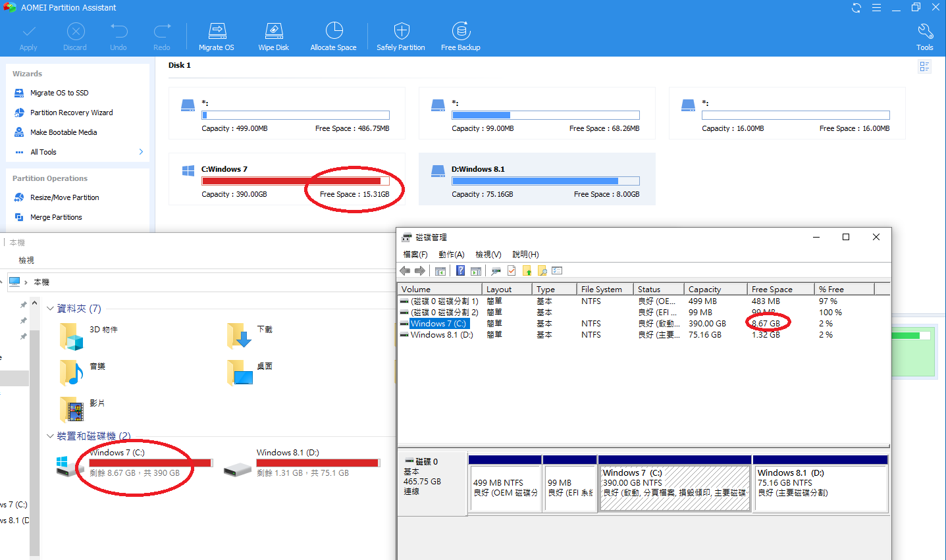946x560 pixels.
Task: Open 音樂 music folder
Action: (x=82, y=372)
